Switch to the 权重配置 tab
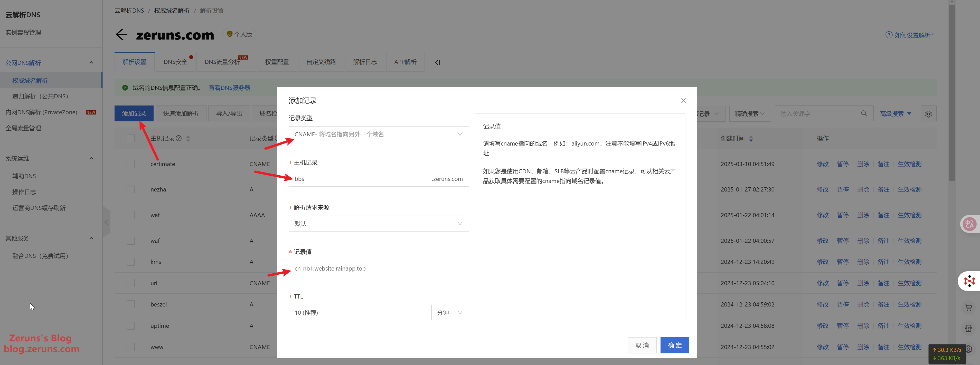Image resolution: width=980 pixels, height=365 pixels. click(x=277, y=62)
